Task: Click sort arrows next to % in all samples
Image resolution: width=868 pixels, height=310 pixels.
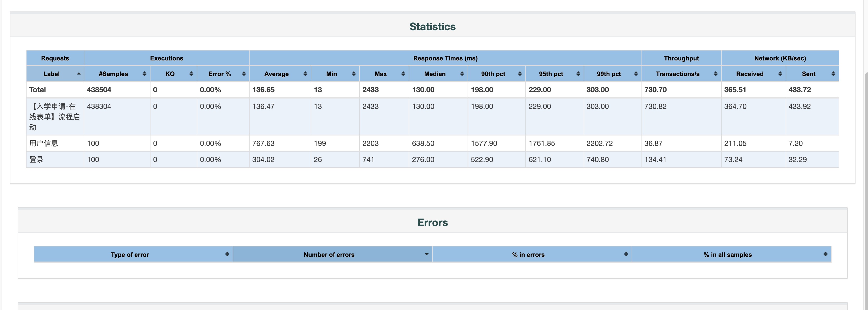Action: 825,254
